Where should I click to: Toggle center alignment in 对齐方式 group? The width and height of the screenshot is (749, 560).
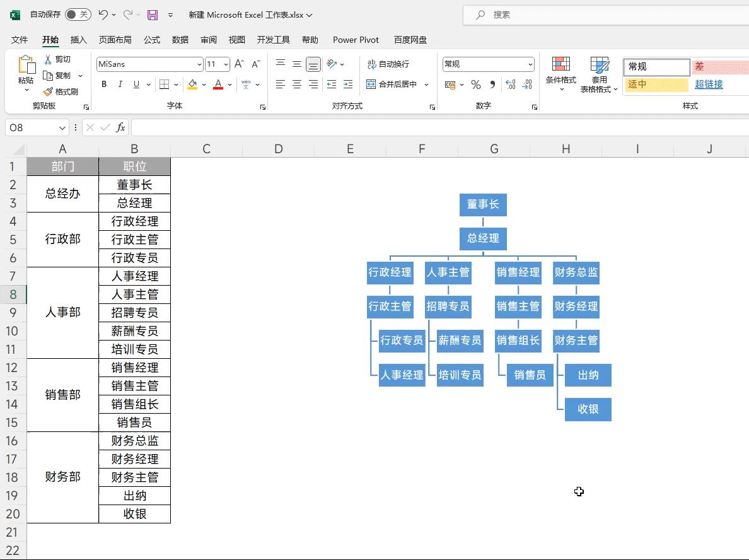[x=296, y=84]
